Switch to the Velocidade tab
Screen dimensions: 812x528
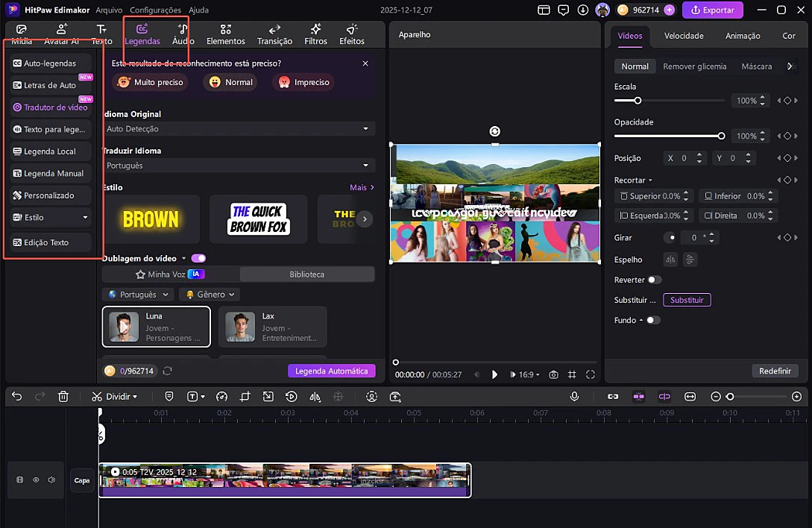[x=684, y=36]
